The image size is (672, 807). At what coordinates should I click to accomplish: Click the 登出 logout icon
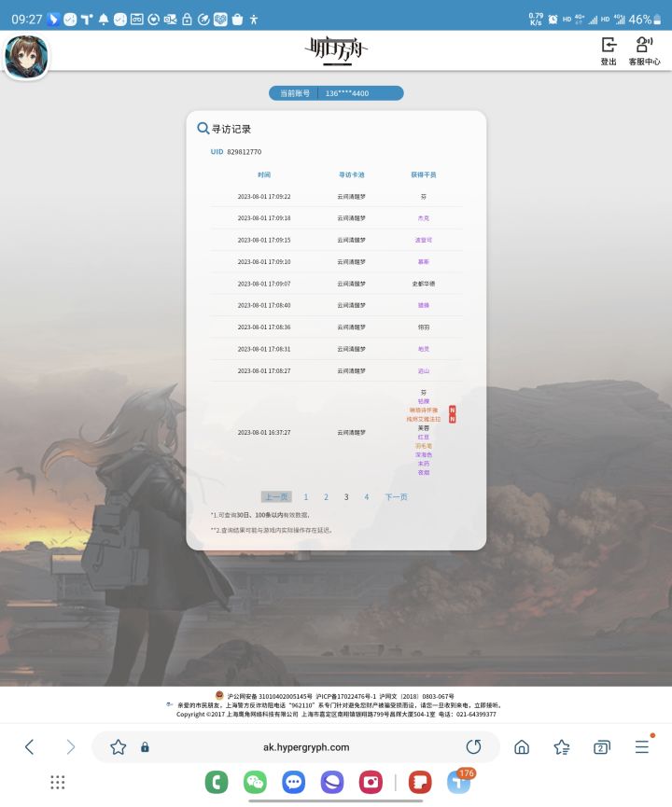(x=609, y=51)
